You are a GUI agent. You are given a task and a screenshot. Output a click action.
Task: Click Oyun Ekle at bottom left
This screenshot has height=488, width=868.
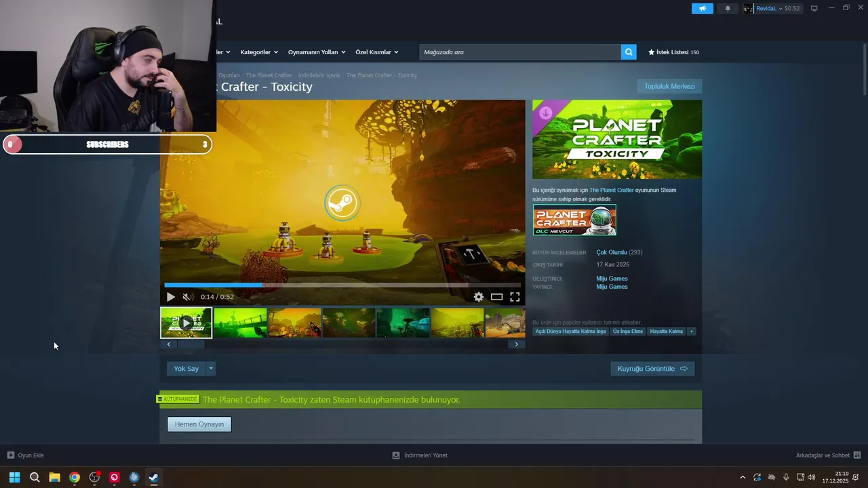coord(25,455)
